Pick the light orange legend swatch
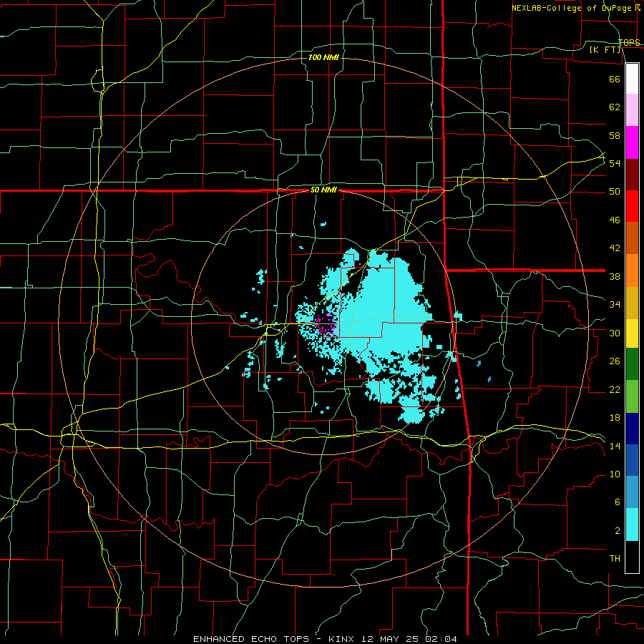644x644 pixels. [632, 270]
